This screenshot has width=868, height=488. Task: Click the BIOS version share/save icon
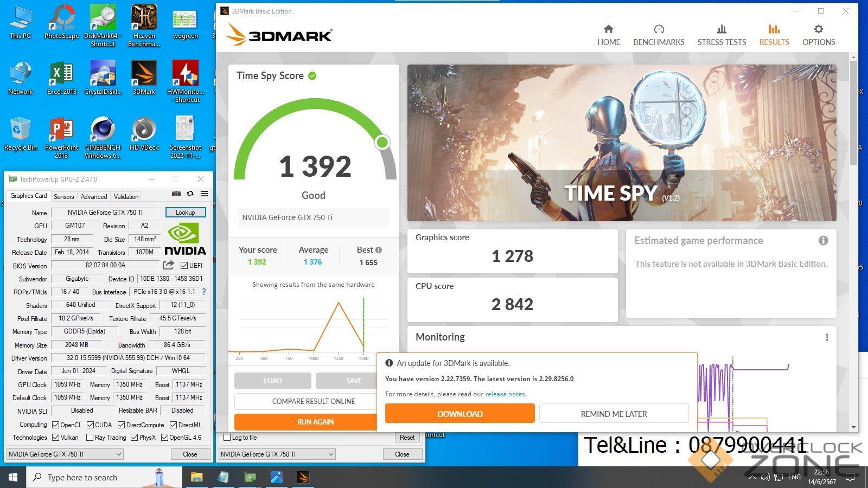168,265
